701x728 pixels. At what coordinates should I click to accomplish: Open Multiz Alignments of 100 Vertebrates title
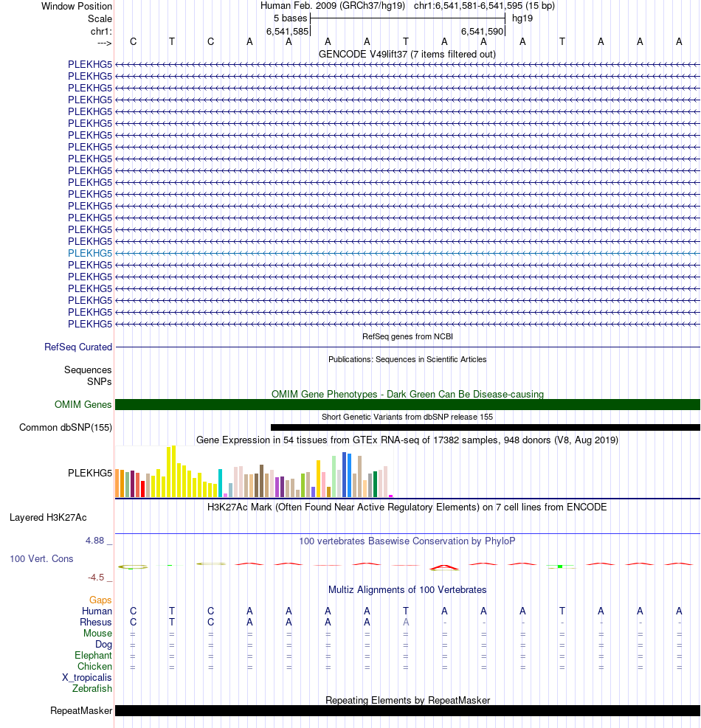(407, 589)
